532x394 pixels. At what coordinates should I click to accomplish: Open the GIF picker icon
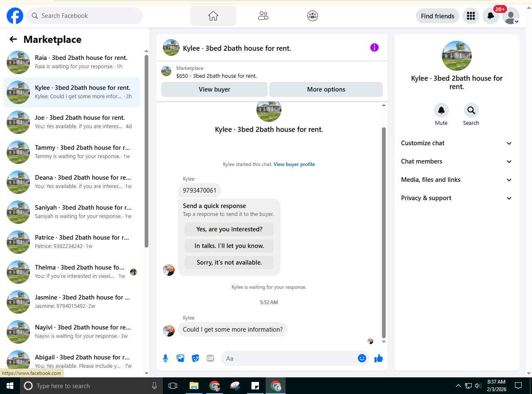click(210, 358)
